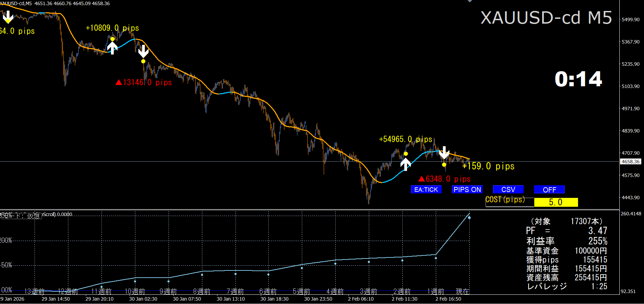Click the white up arrow near +10809.0 pips
644x304 pixels.
coord(112,48)
